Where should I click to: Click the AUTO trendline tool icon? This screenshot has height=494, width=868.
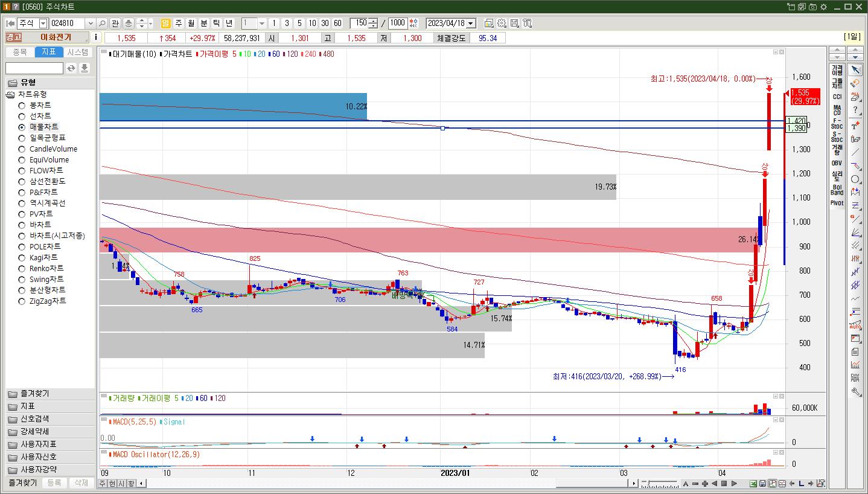pyautogui.click(x=855, y=326)
